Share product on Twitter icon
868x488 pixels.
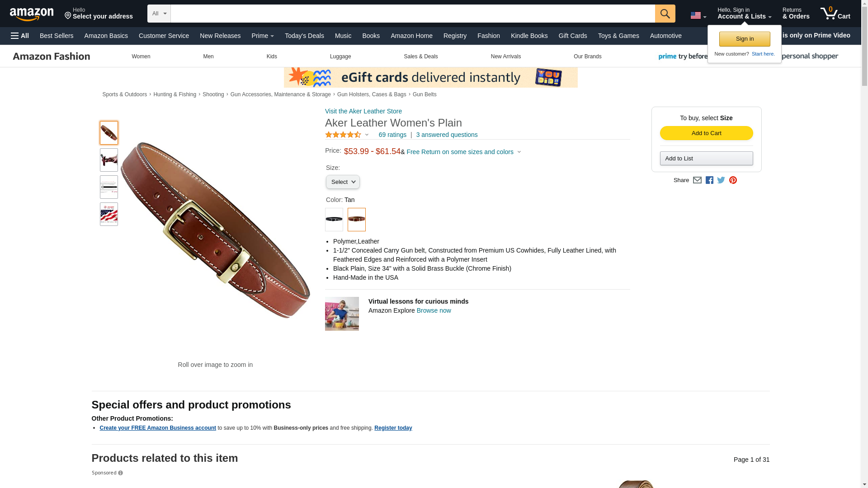click(x=721, y=180)
